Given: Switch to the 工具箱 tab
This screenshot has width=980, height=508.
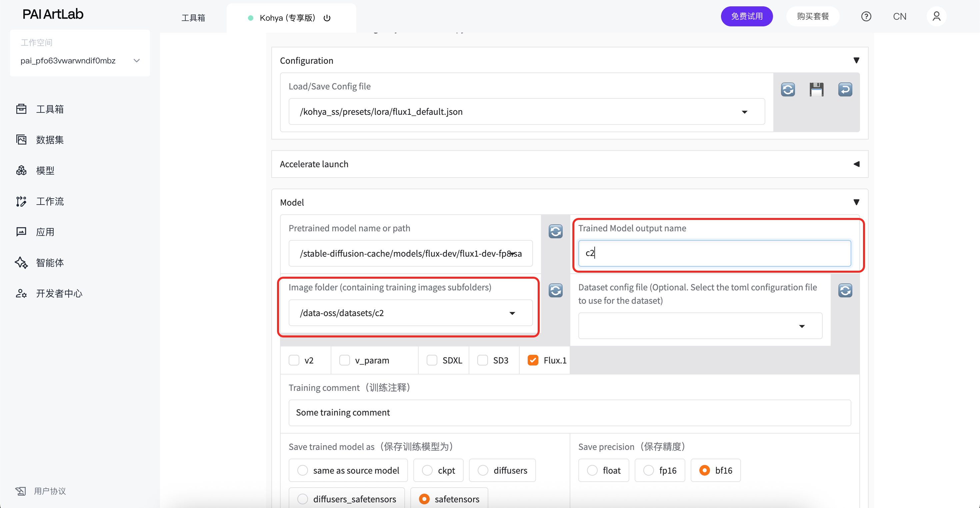Looking at the screenshot, I should [193, 18].
